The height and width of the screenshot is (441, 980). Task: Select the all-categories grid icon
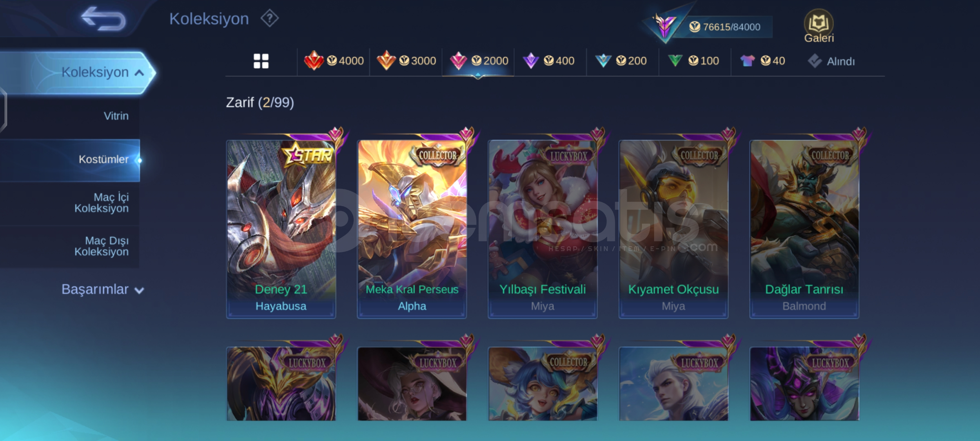[261, 61]
